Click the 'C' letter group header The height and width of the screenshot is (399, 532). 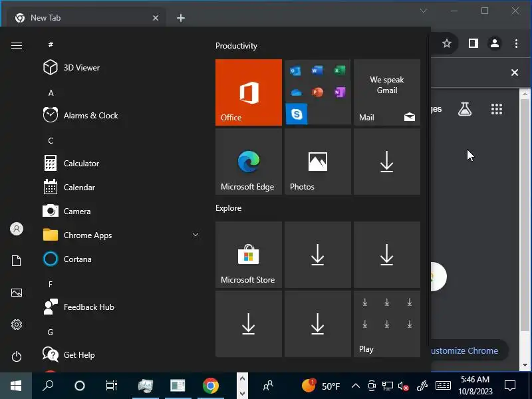coord(51,140)
